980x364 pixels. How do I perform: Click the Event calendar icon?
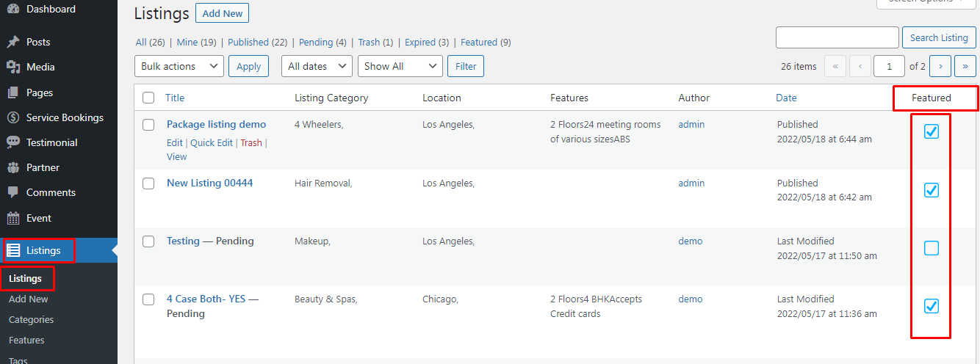click(x=13, y=218)
